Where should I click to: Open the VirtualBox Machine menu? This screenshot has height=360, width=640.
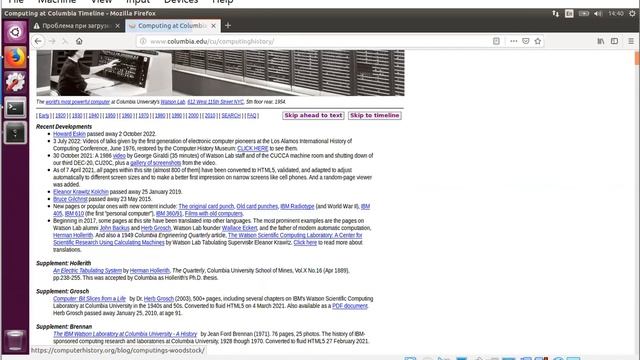click(57, 2)
